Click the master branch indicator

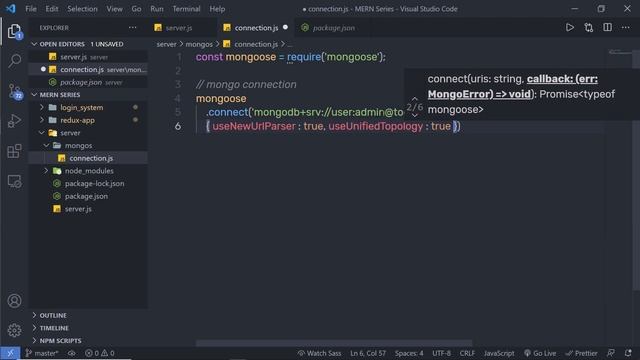[42, 353]
